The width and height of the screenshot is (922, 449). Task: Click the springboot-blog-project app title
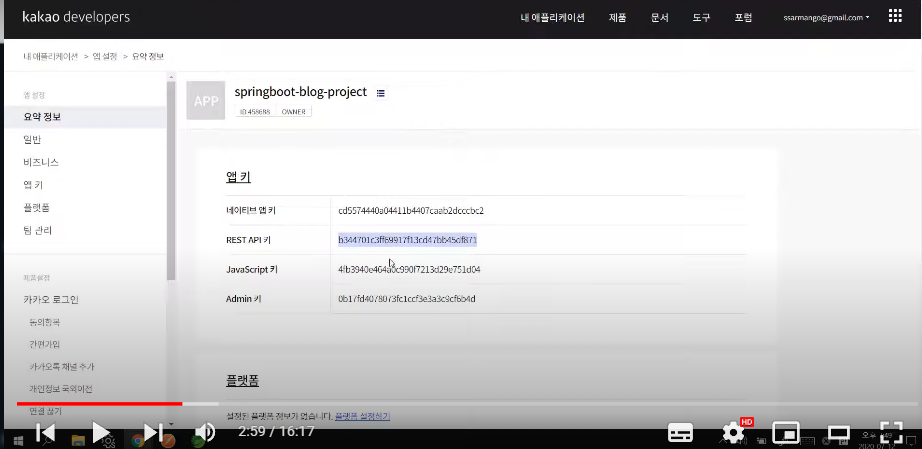(x=300, y=92)
